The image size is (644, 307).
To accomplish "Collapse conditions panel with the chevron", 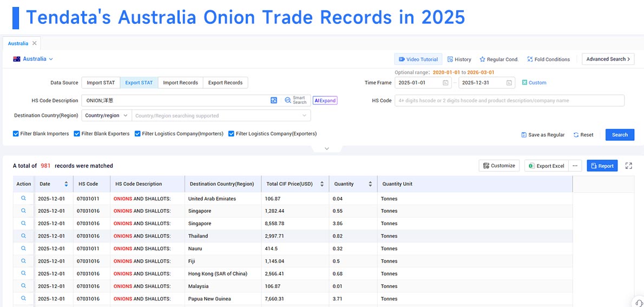I will coord(327,148).
